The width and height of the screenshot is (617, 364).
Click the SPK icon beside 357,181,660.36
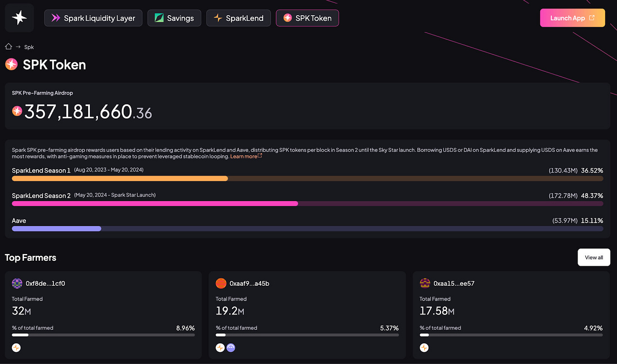(17, 111)
